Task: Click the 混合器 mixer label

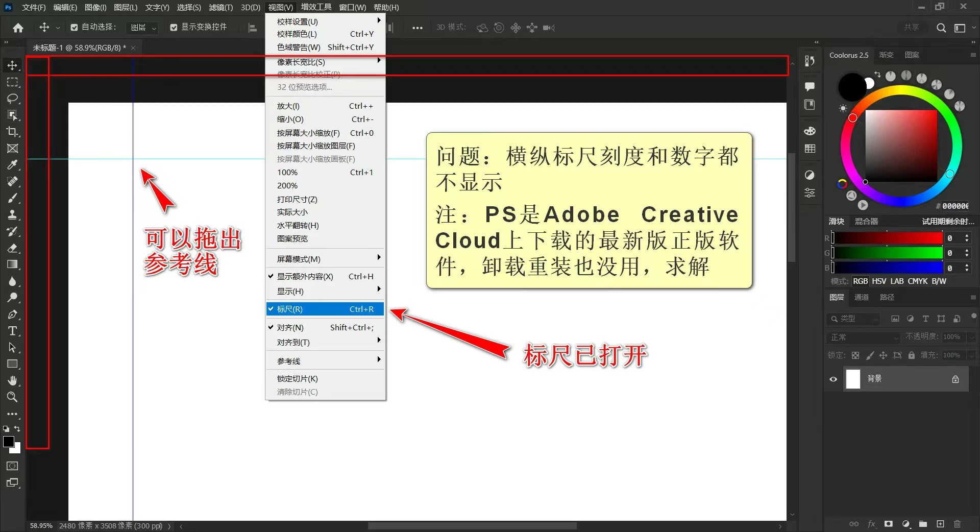Action: coord(867,221)
